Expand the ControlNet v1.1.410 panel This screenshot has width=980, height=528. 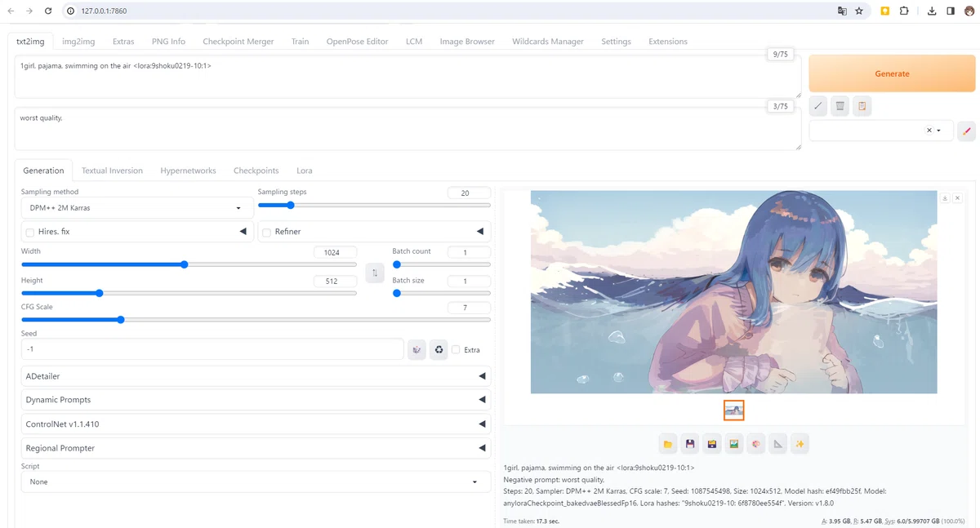tap(256, 424)
